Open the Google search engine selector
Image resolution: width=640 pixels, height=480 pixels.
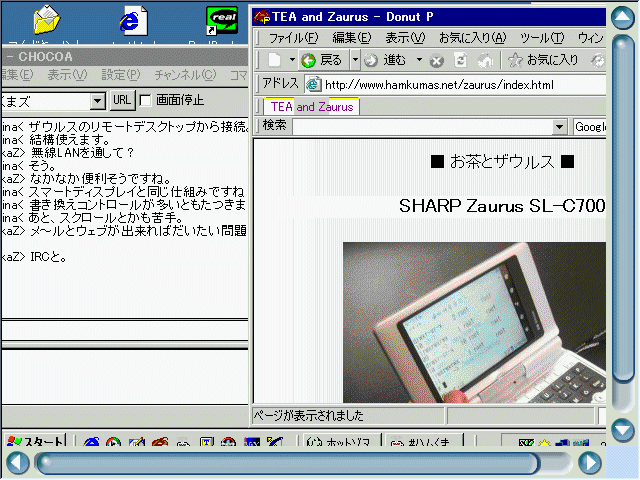coord(589,127)
